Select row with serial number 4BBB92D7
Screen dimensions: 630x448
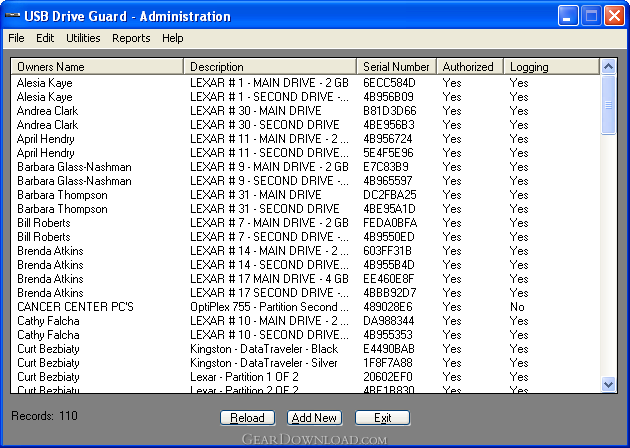point(305,293)
